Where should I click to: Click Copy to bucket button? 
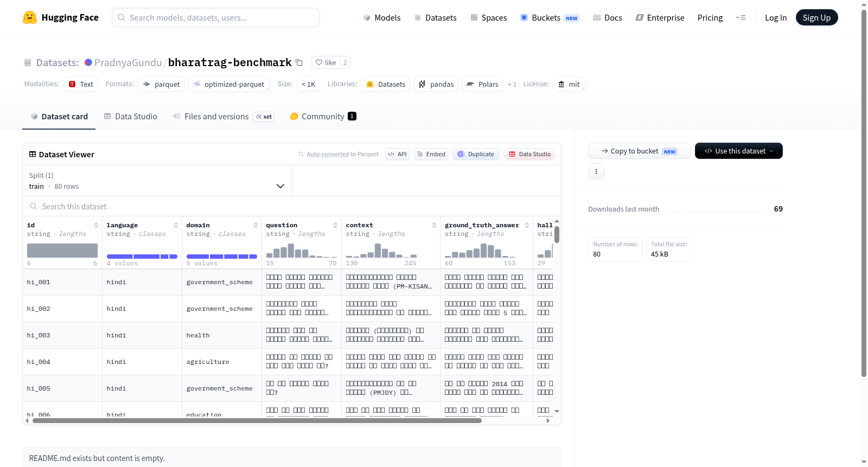[639, 151]
